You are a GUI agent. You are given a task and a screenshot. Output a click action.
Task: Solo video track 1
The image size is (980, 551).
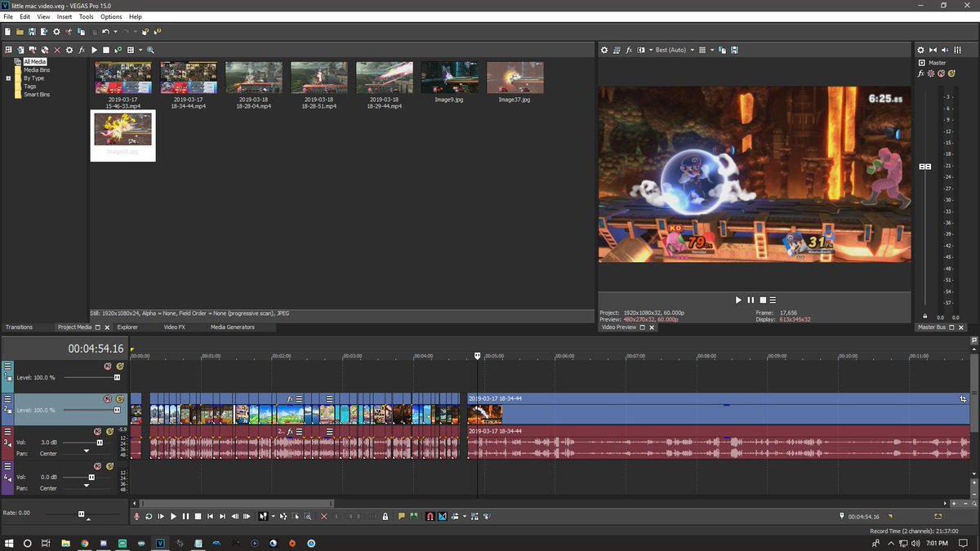[x=119, y=367]
